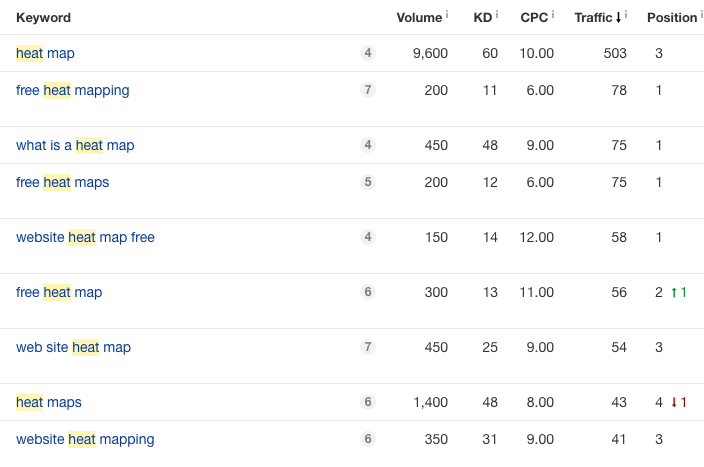Open the 'heat map' keyword link

[45, 53]
